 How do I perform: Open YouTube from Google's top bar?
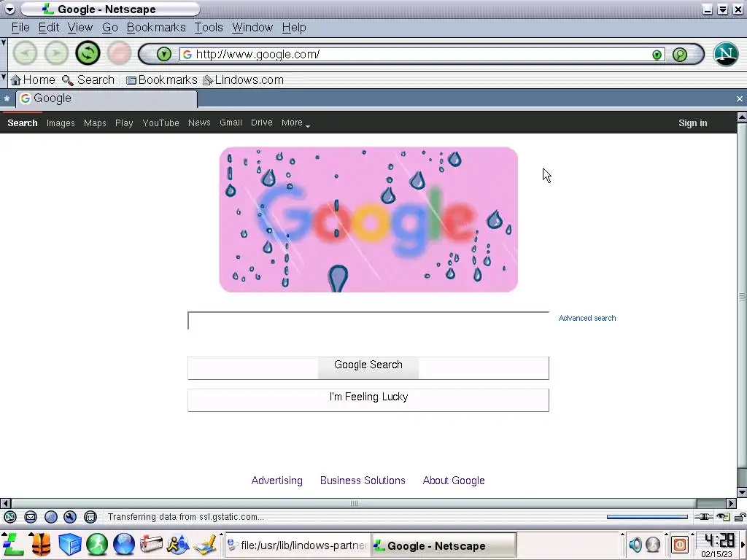point(160,122)
